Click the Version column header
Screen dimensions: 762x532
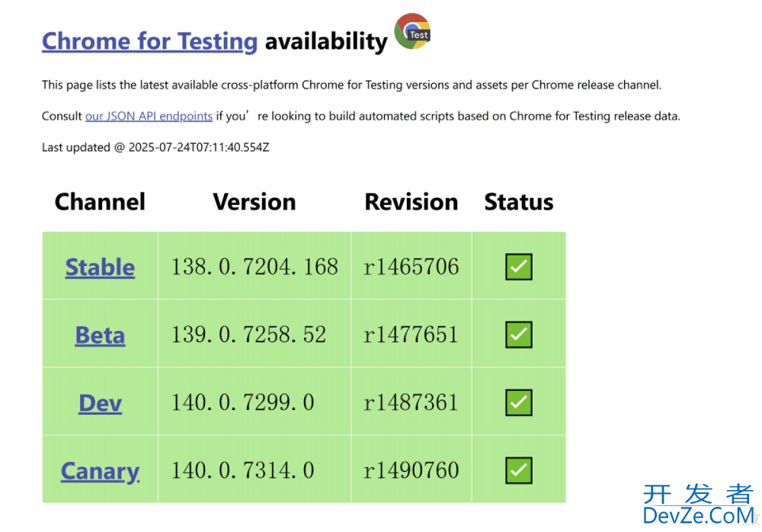pos(255,202)
